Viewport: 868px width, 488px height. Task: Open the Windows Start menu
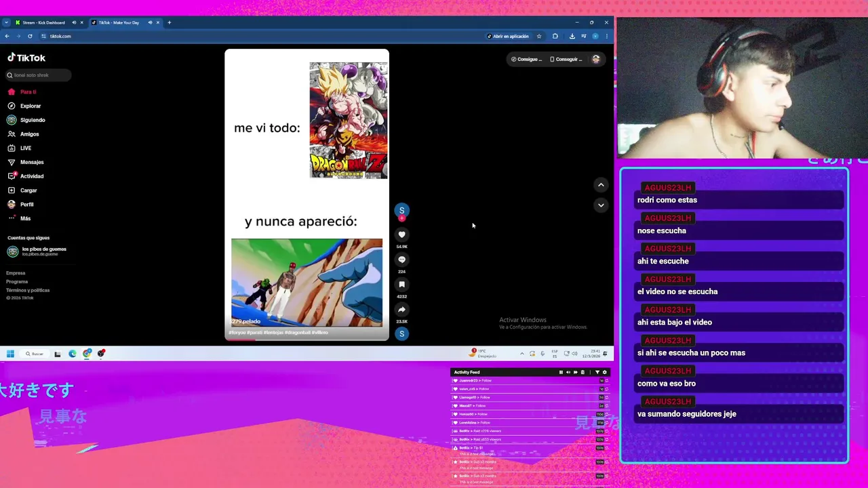10,354
